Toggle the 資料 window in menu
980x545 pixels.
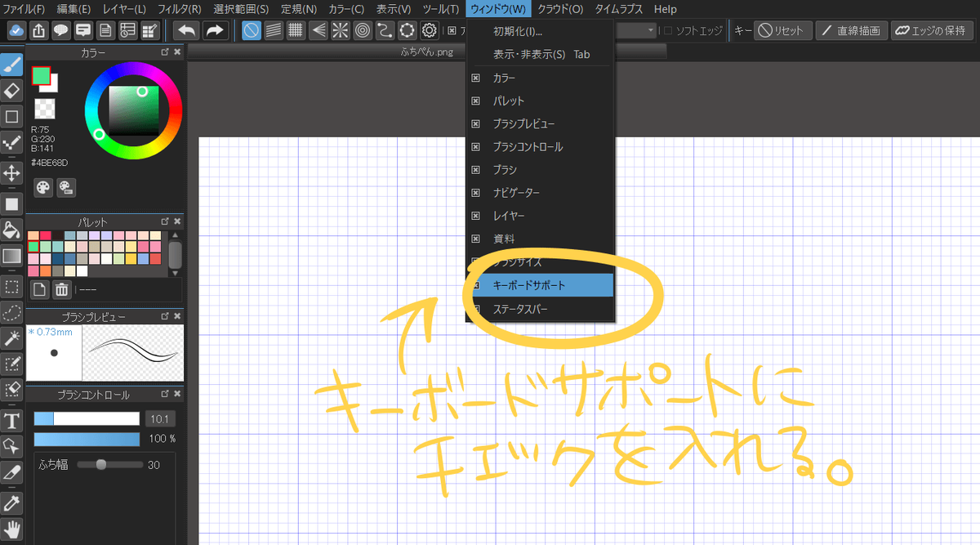tap(540, 239)
